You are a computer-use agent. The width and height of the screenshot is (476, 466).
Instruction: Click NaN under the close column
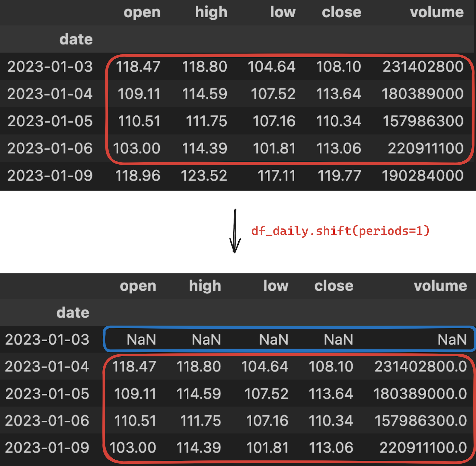point(338,340)
